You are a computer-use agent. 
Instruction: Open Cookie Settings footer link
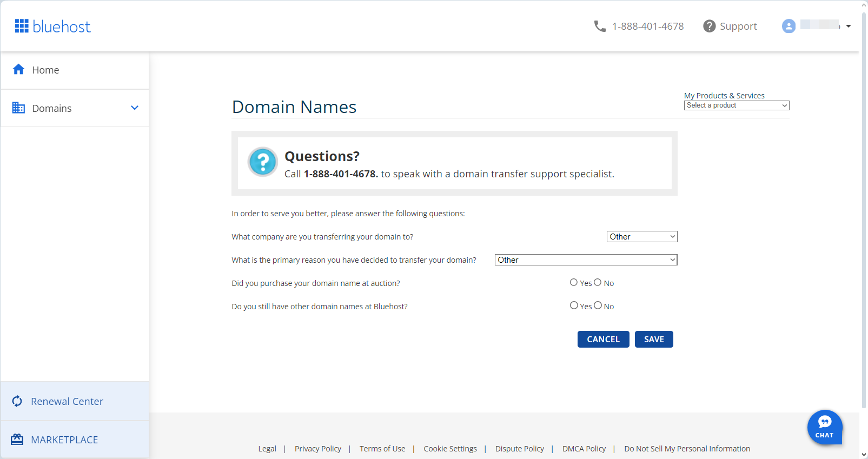tap(450, 449)
